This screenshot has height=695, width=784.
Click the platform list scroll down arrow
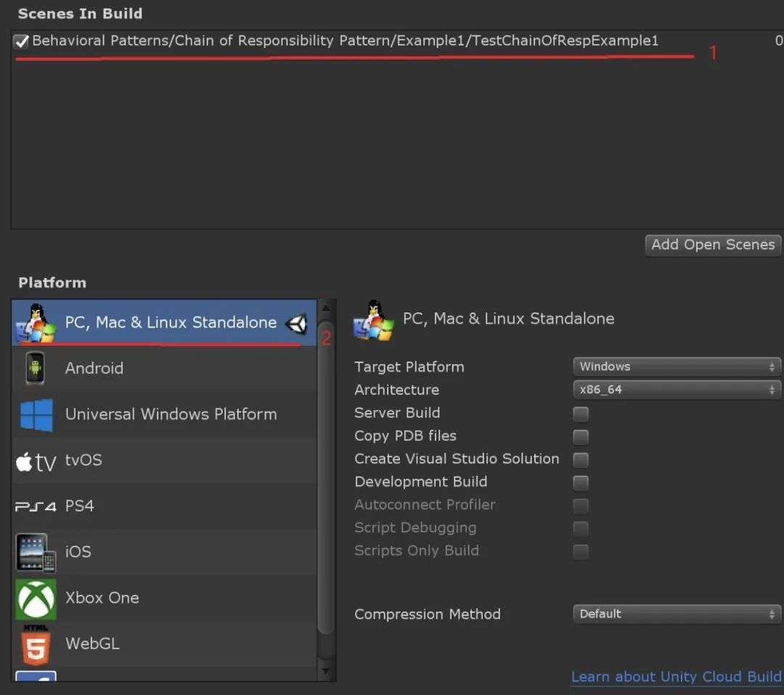[326, 670]
